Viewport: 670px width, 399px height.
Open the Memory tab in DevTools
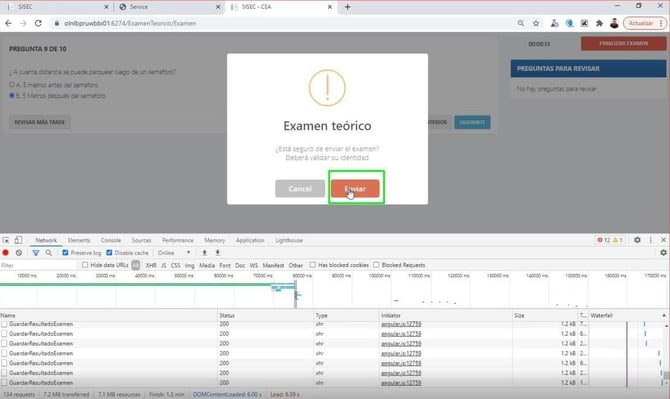(215, 241)
